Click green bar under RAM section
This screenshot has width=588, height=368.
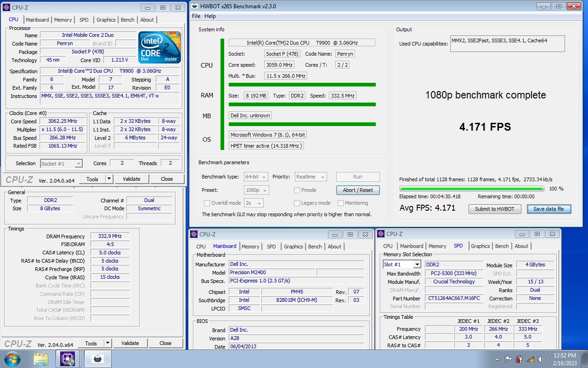pyautogui.click(x=302, y=105)
